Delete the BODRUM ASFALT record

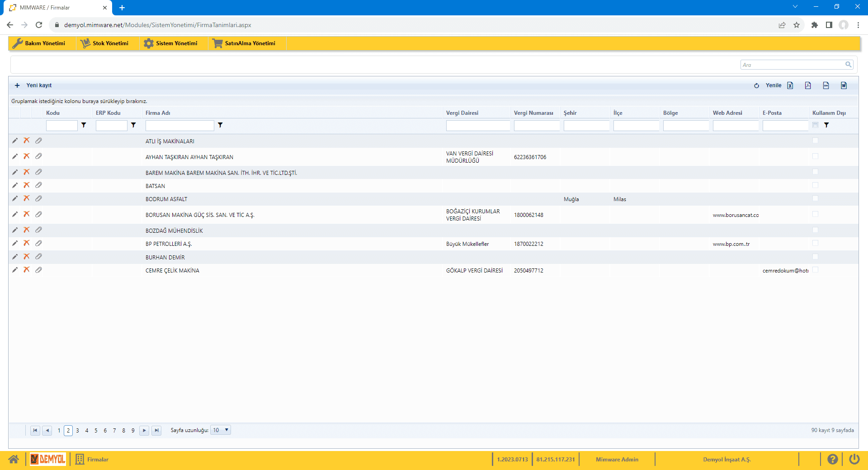coord(27,198)
